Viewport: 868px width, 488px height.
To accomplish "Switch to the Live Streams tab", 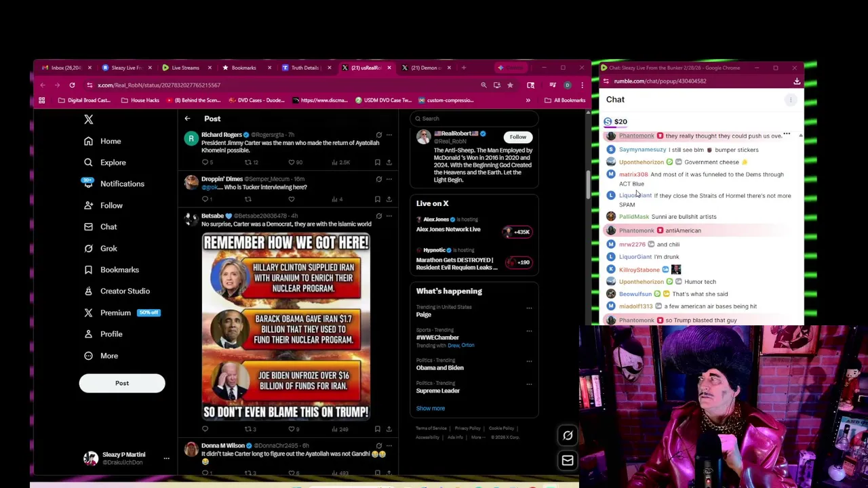I will coord(185,68).
